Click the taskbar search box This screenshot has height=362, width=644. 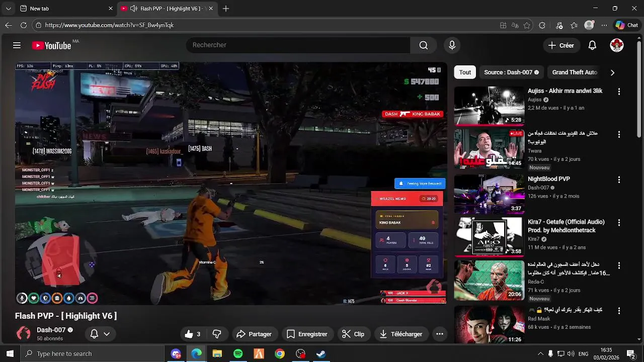point(93,353)
